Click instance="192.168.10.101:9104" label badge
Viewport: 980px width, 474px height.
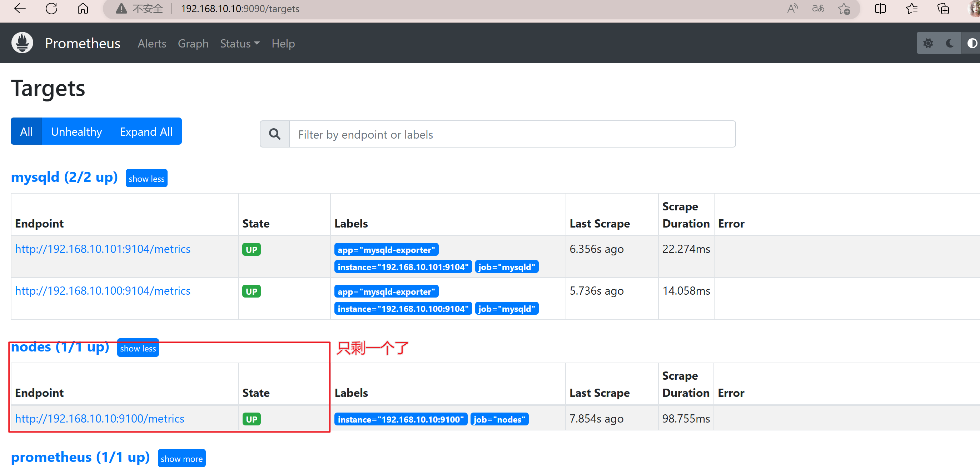pos(403,267)
